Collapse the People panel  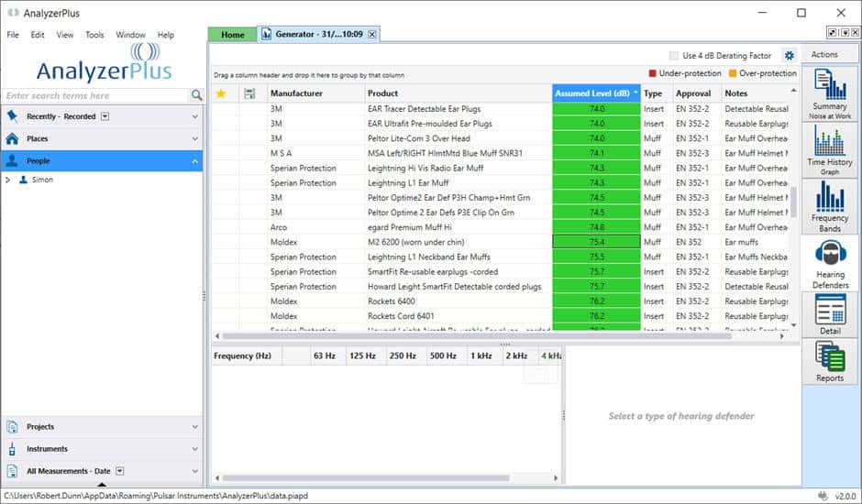point(194,161)
